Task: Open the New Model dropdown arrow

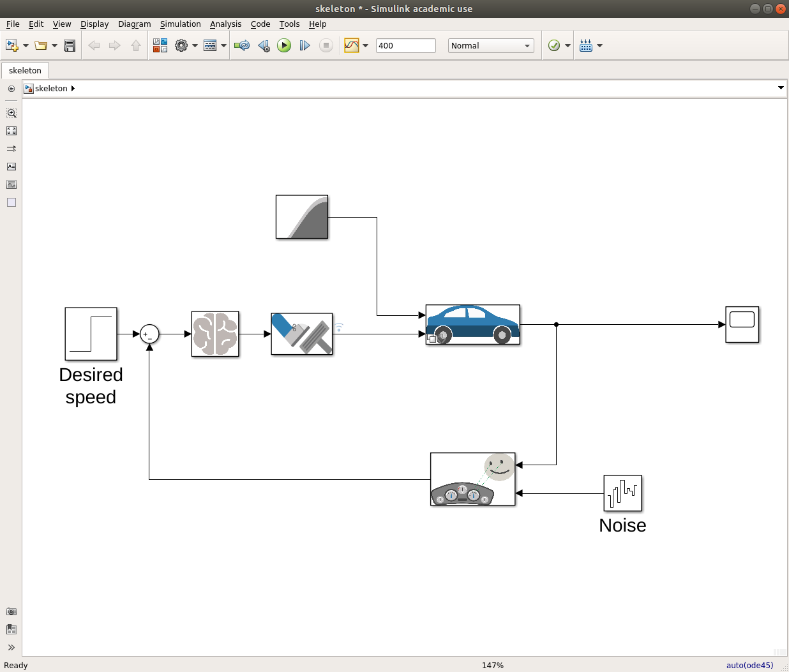Action: point(26,45)
